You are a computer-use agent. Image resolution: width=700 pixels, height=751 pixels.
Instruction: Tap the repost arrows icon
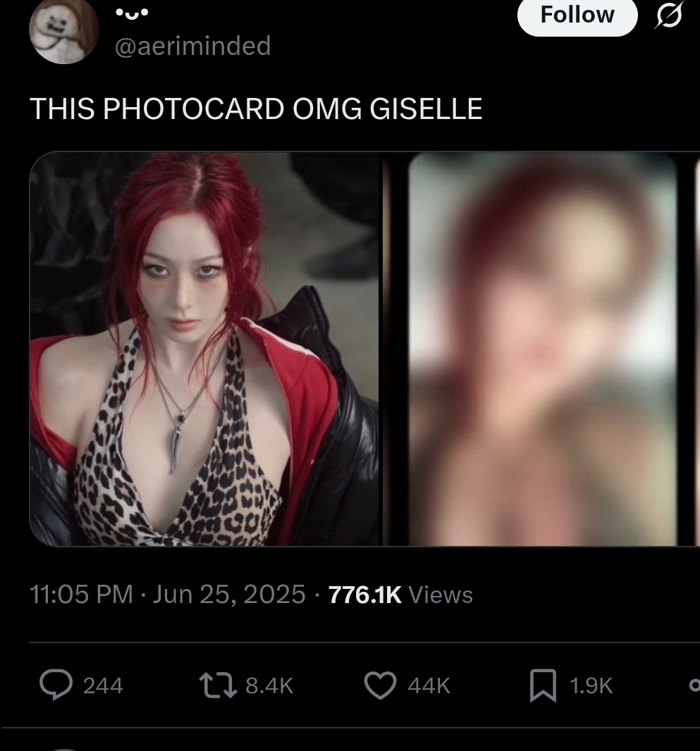pos(218,685)
